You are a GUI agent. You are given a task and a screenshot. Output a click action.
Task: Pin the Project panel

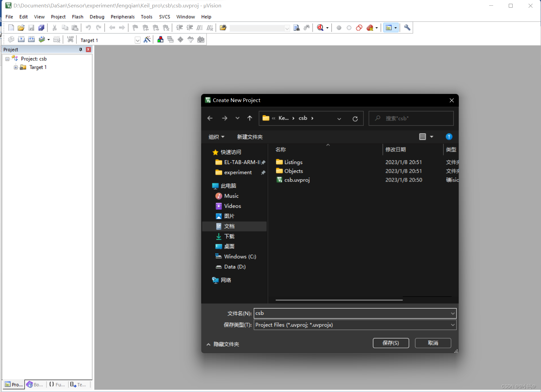click(81, 50)
